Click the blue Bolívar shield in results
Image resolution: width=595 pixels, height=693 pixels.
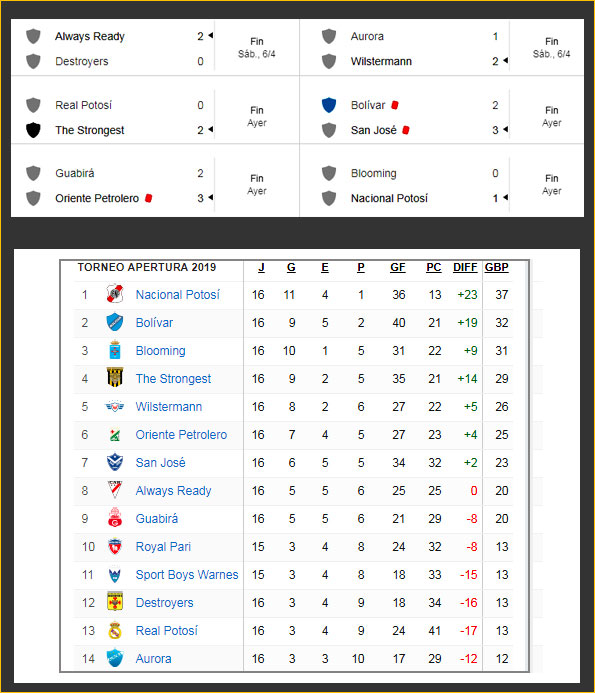tap(329, 105)
